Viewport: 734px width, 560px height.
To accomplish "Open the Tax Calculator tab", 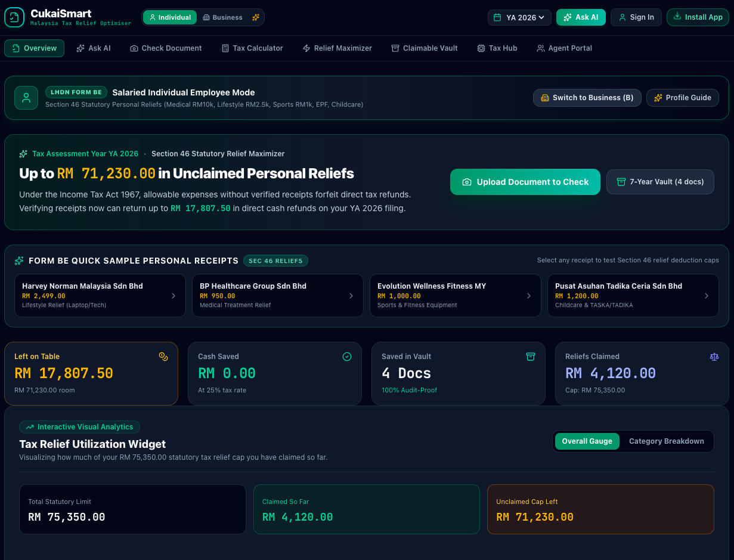I will [x=252, y=48].
